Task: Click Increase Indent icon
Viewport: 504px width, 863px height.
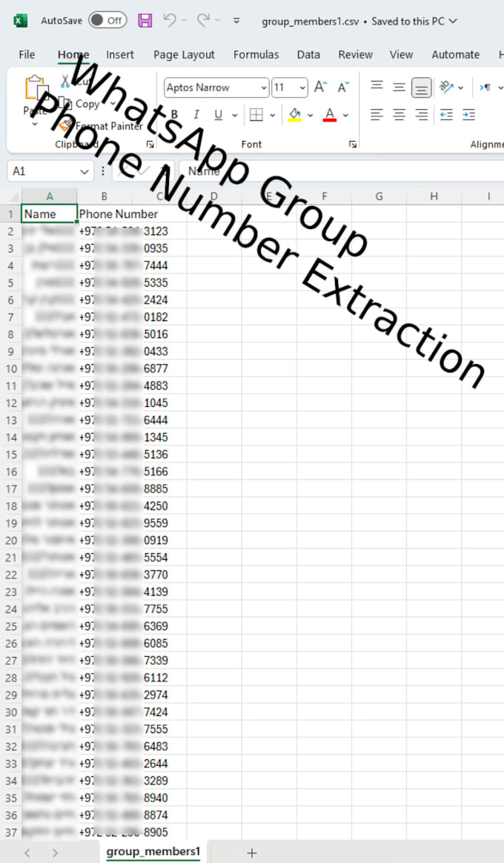Action: click(x=468, y=114)
